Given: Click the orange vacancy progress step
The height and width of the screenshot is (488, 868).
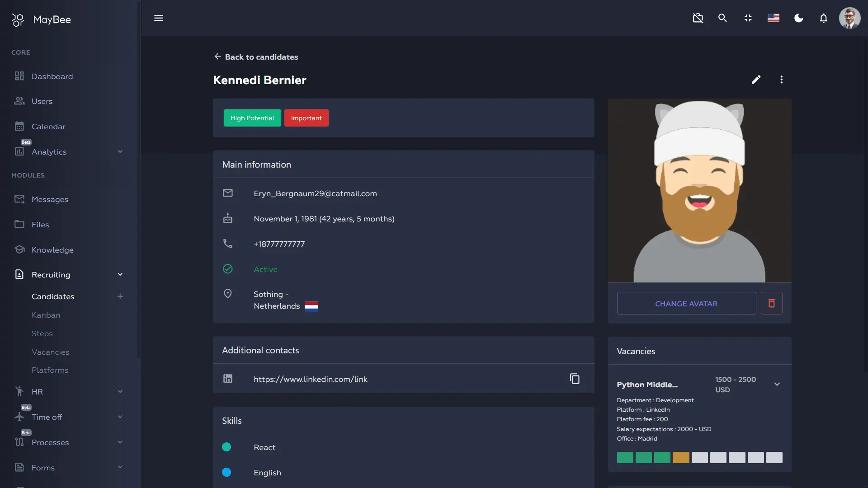Looking at the screenshot, I should click(x=680, y=457).
